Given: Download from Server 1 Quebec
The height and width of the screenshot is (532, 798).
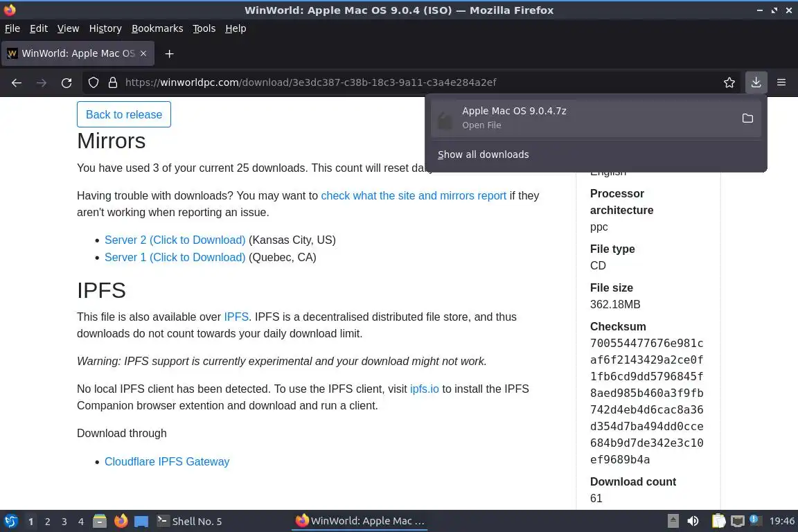Looking at the screenshot, I should point(175,257).
